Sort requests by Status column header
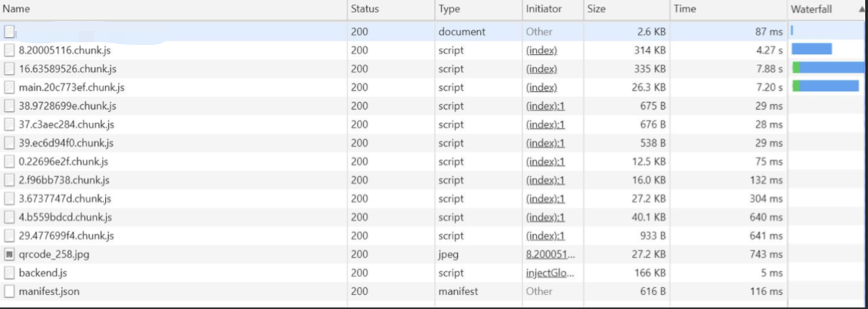This screenshot has height=309, width=868. click(364, 9)
